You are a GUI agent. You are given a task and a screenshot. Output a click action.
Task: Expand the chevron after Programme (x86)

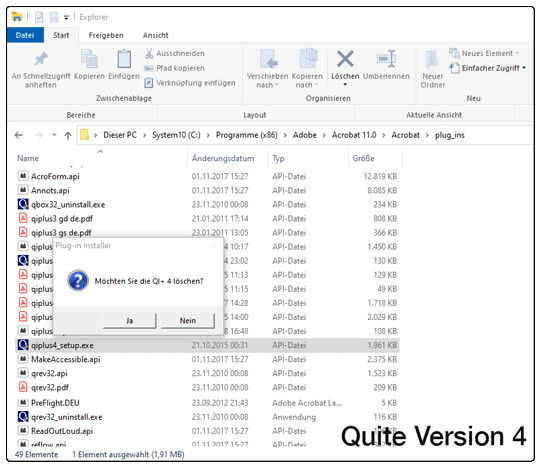[x=285, y=135]
